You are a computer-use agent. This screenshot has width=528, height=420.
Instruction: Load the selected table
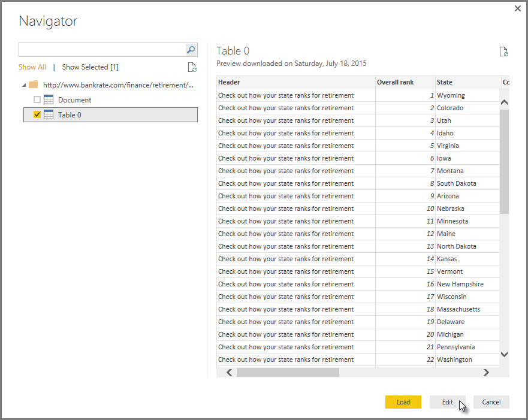(x=403, y=402)
